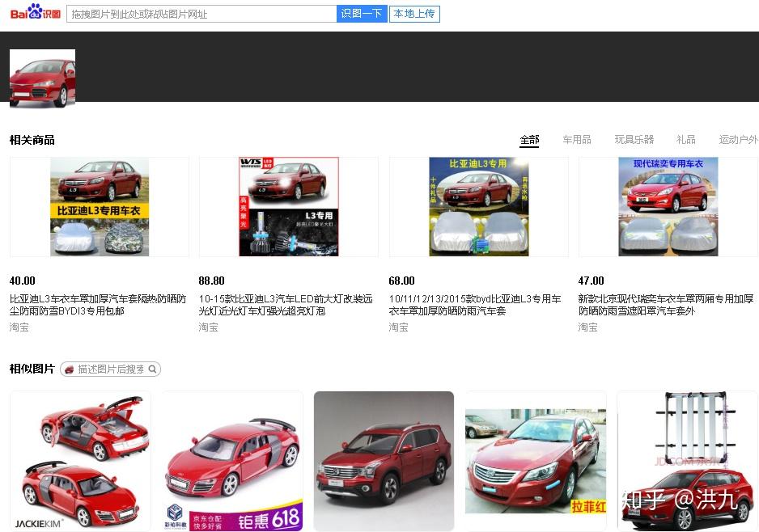The height and width of the screenshot is (532, 759).
Task: Click the 本地上传 upload button
Action: (x=414, y=14)
